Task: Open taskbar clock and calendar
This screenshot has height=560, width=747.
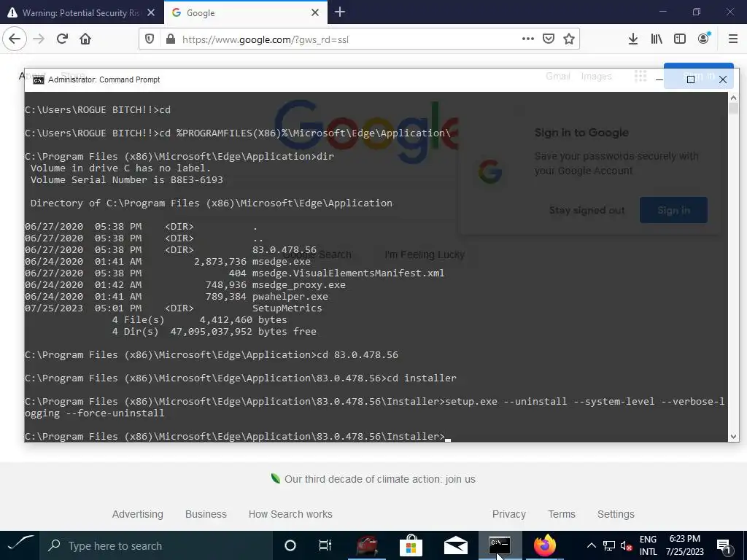Action: coord(684,545)
